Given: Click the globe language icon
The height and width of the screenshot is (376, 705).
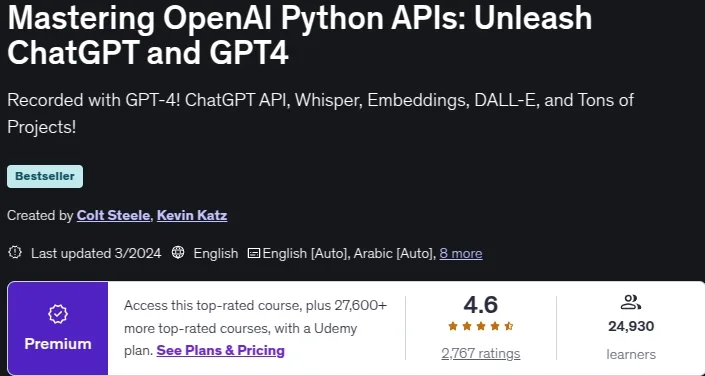Looking at the screenshot, I should click(x=178, y=253).
